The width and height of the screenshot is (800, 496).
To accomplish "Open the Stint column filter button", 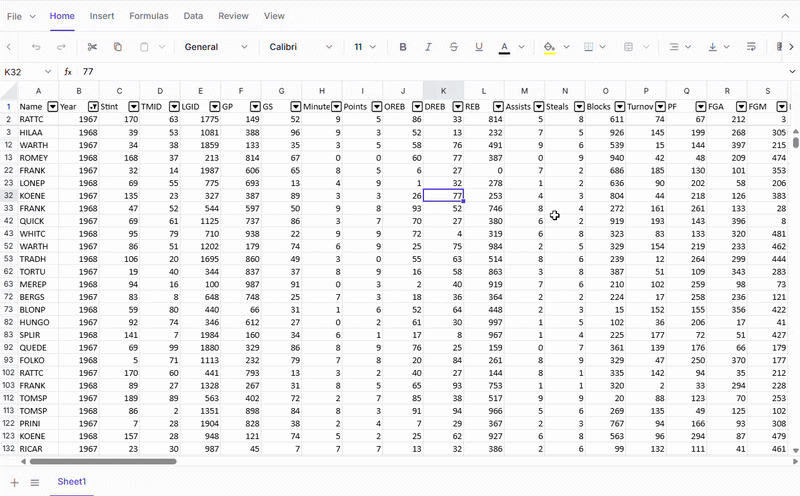I will (134, 106).
